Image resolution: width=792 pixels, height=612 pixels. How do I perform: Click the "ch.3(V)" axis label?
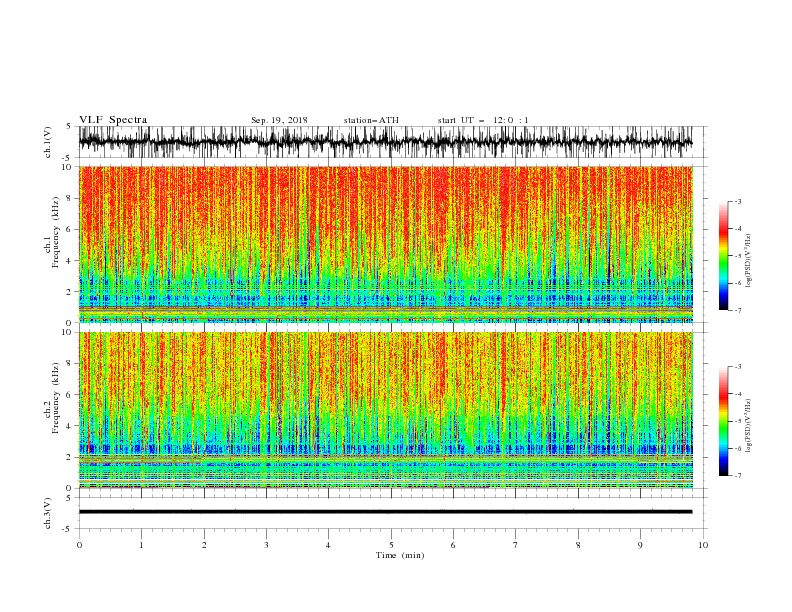[48, 513]
